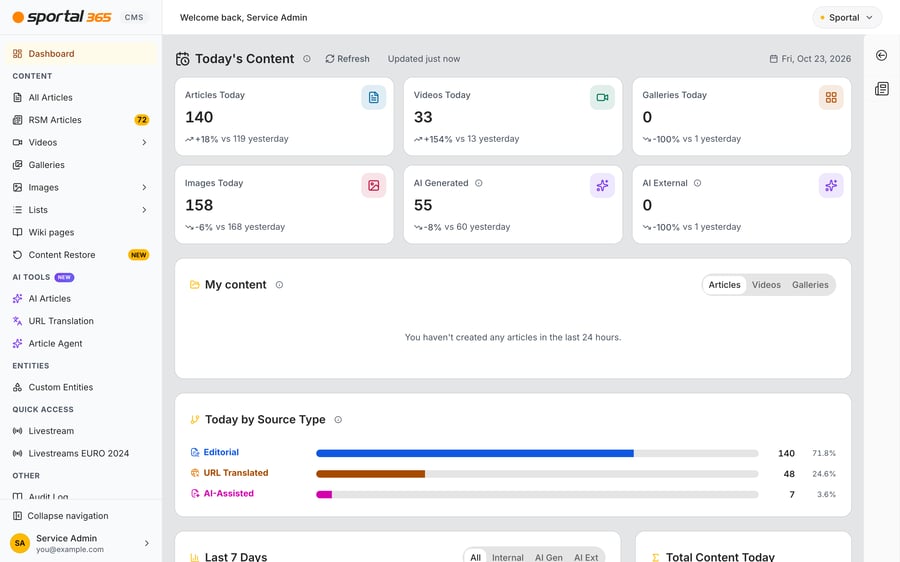Click the Livestreams EURO 2024 icon
The image size is (900, 562).
click(x=18, y=453)
